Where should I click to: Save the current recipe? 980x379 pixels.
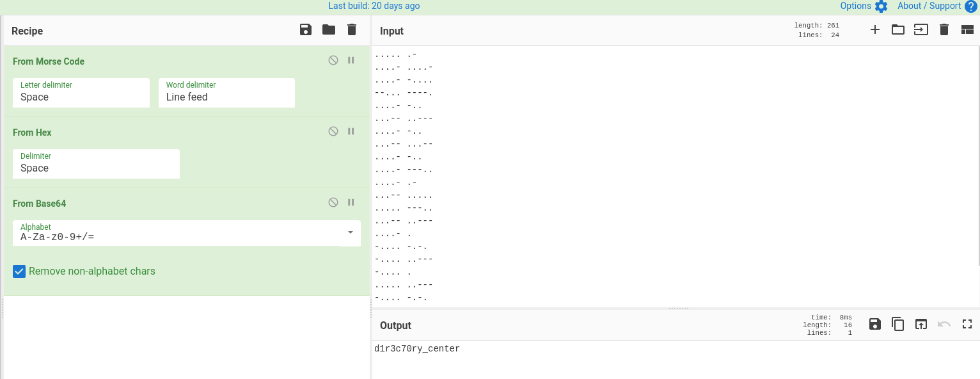tap(306, 29)
